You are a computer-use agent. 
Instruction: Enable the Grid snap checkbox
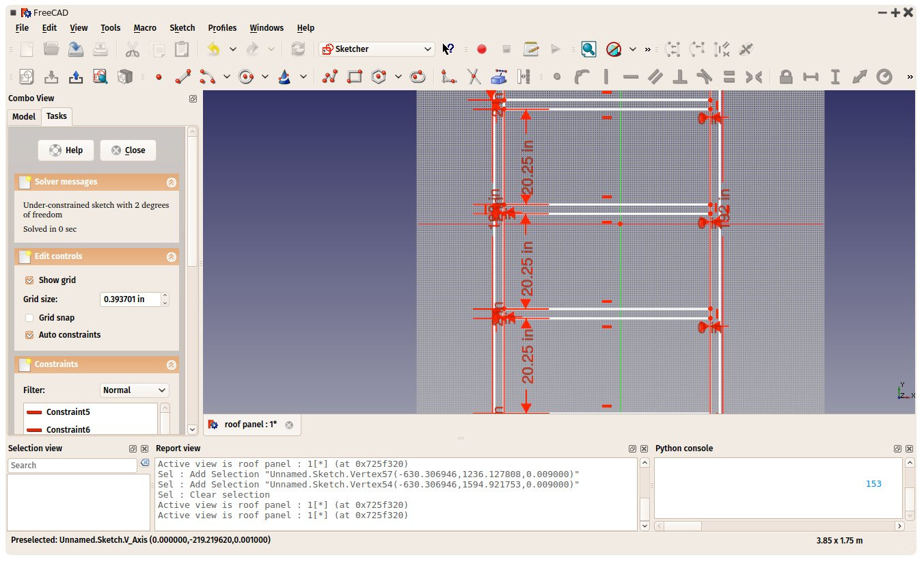coord(29,318)
